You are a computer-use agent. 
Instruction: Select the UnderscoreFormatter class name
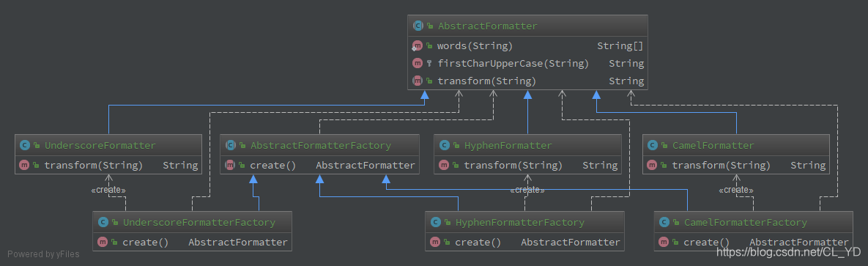pos(100,146)
